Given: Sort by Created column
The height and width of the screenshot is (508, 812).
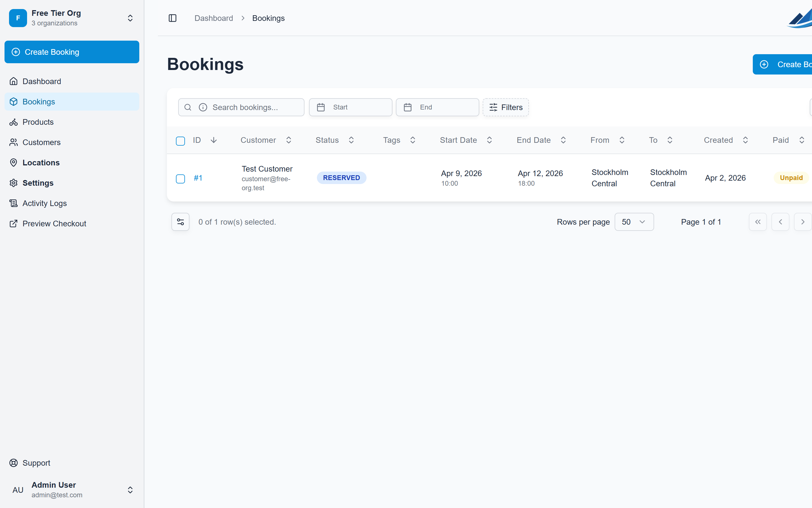Looking at the screenshot, I should [726, 140].
